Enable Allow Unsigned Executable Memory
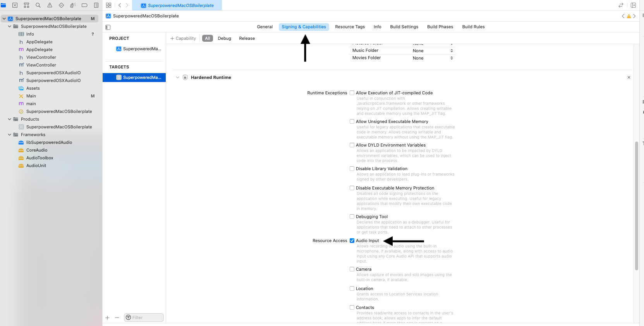 click(352, 121)
